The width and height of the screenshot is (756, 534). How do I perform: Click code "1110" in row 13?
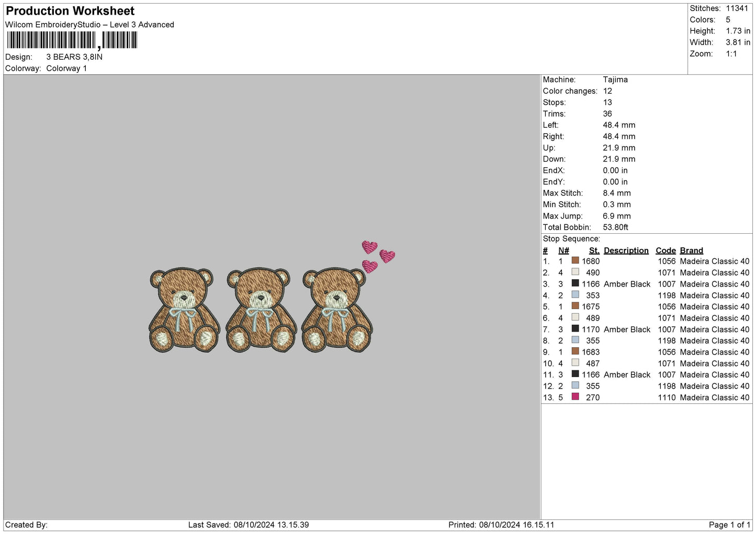[x=667, y=397]
